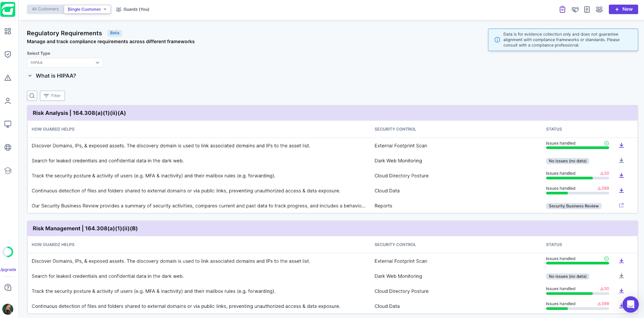The width and height of the screenshot is (644, 318).
Task: Click the circular progress ring above Upgrade
Action: [x=8, y=252]
